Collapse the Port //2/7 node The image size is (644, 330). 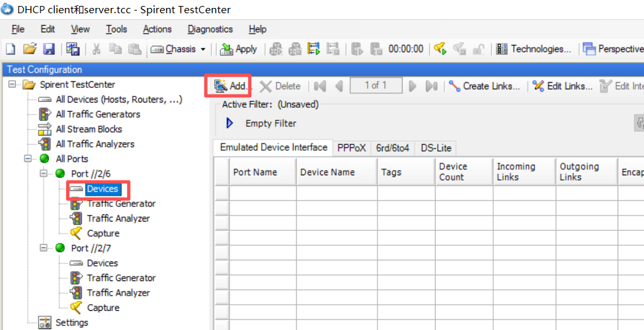click(x=44, y=248)
